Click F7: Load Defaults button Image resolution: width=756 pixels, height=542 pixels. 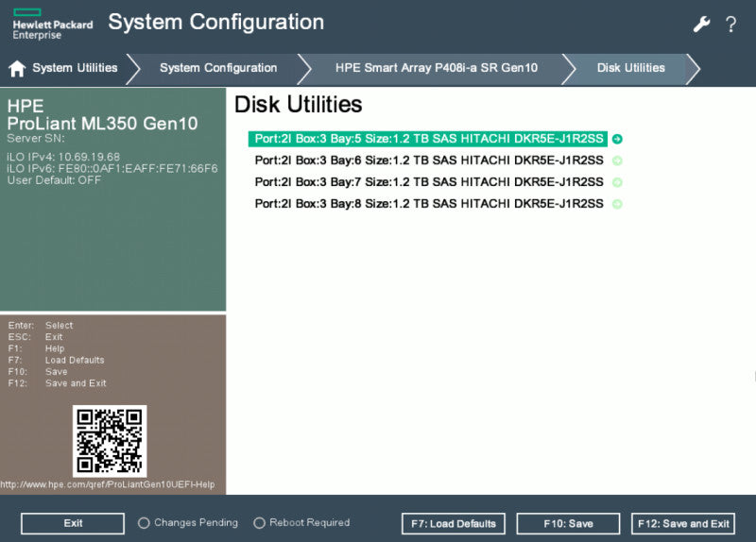click(454, 524)
